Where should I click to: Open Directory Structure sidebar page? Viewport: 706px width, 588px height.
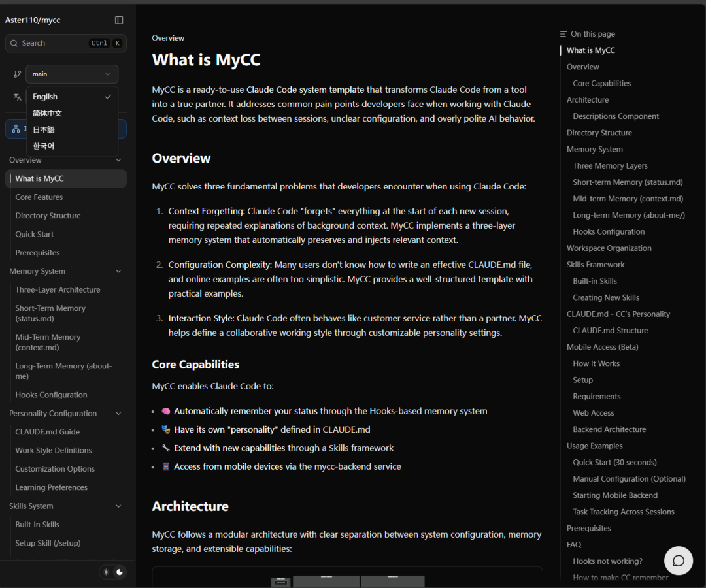pyautogui.click(x=48, y=216)
